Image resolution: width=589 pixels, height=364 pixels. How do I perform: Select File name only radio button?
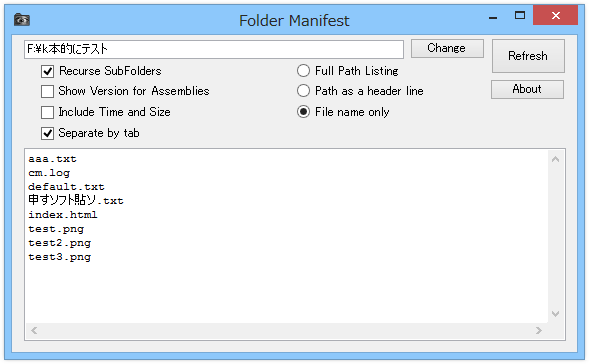303,112
